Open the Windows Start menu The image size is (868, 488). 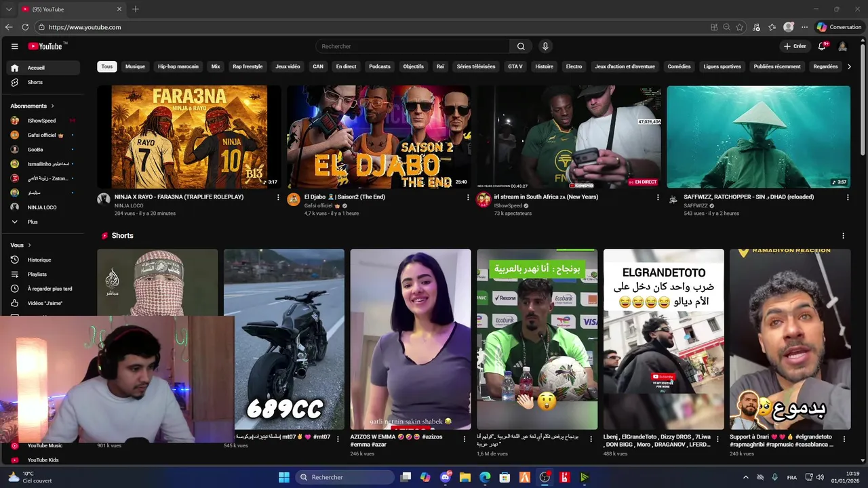tap(284, 477)
